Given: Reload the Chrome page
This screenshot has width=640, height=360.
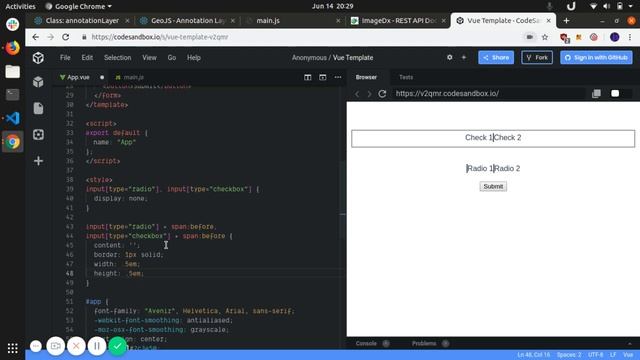Looking at the screenshot, I should pyautogui.click(x=65, y=37).
